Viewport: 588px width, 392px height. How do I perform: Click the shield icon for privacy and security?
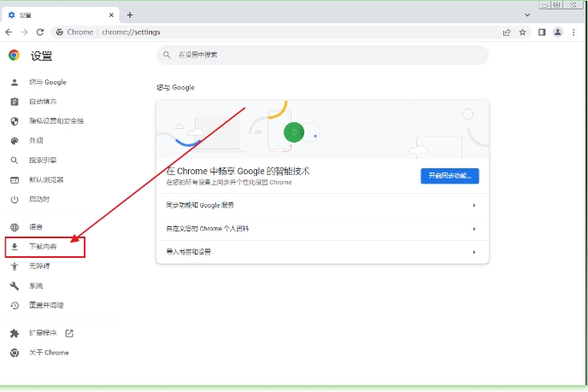[x=15, y=121]
